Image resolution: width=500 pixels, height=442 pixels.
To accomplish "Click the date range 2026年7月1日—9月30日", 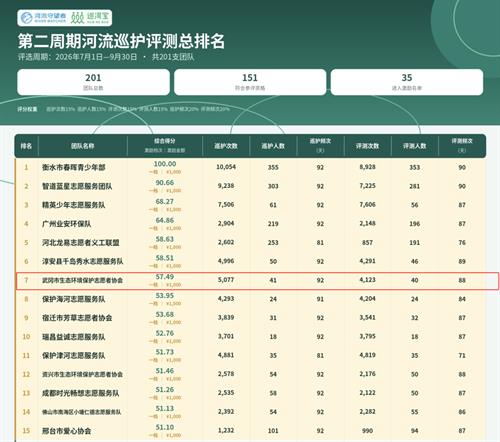I will point(96,57).
